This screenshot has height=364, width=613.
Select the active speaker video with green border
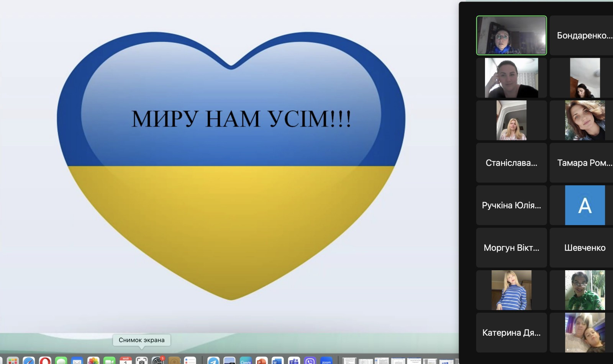(511, 35)
